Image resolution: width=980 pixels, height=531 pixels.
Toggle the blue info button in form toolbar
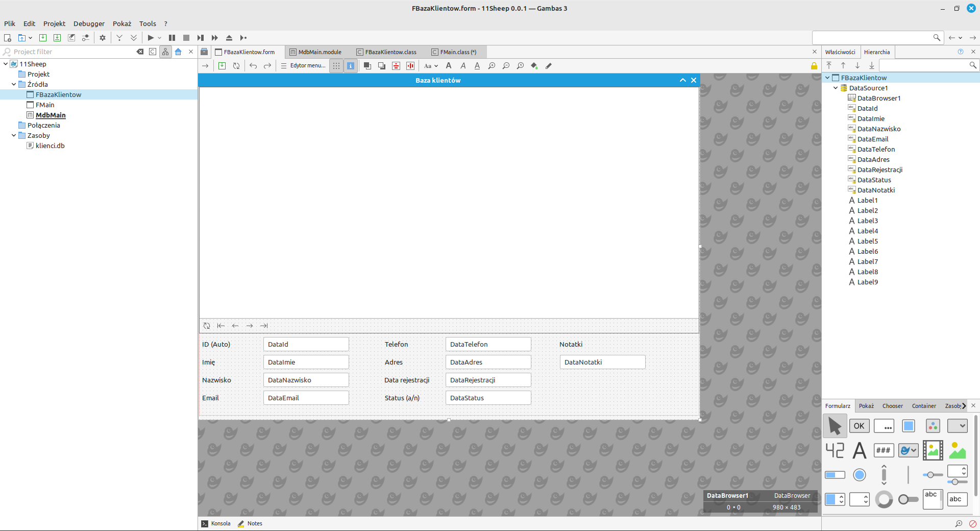click(x=351, y=66)
